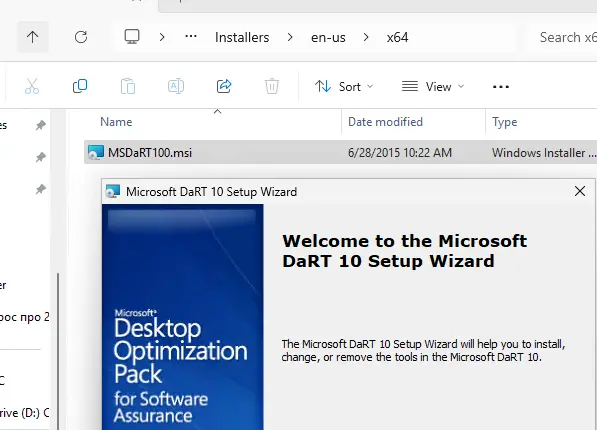Open the See more three-dot toolbar menu

coord(501,87)
